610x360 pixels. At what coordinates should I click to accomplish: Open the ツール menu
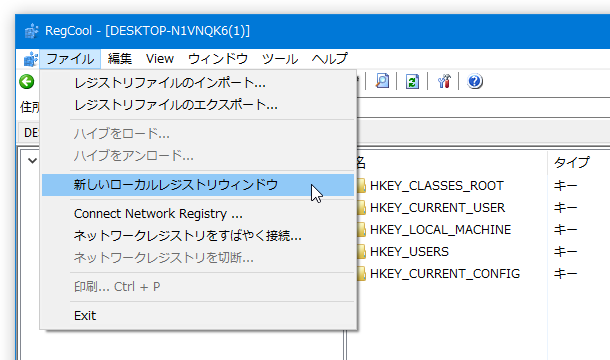point(280,59)
